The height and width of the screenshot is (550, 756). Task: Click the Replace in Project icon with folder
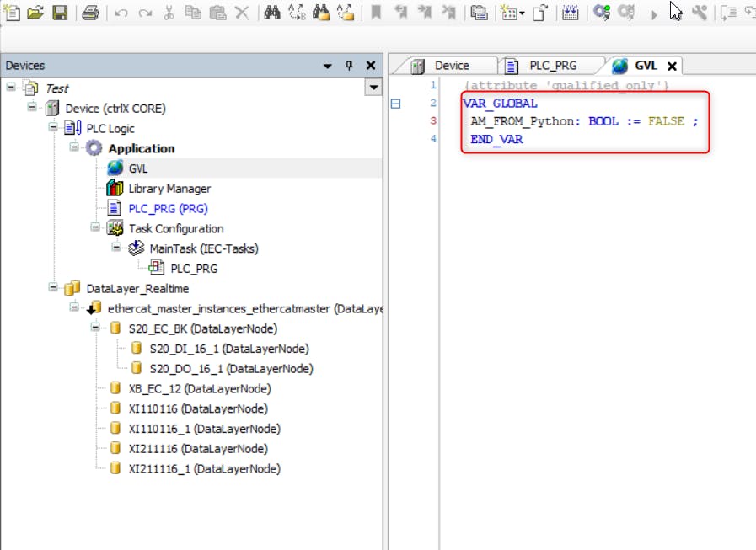346,13
